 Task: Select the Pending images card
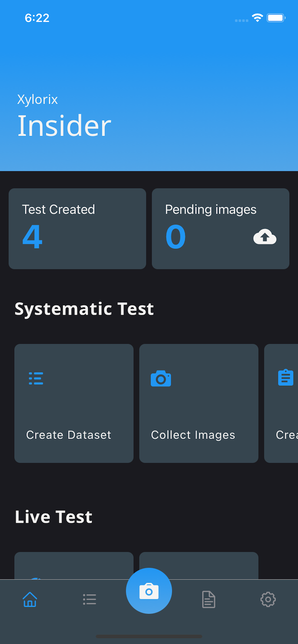(x=221, y=229)
